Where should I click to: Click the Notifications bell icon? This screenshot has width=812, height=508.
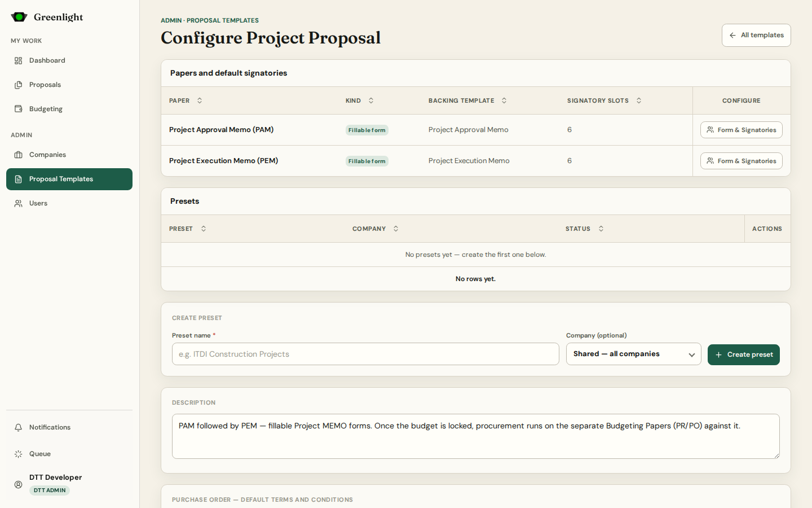point(19,427)
